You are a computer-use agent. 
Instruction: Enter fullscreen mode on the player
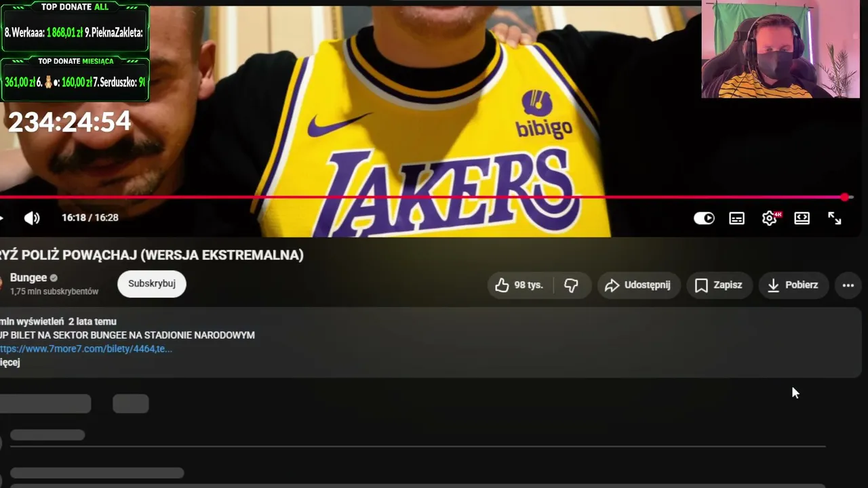click(x=834, y=218)
